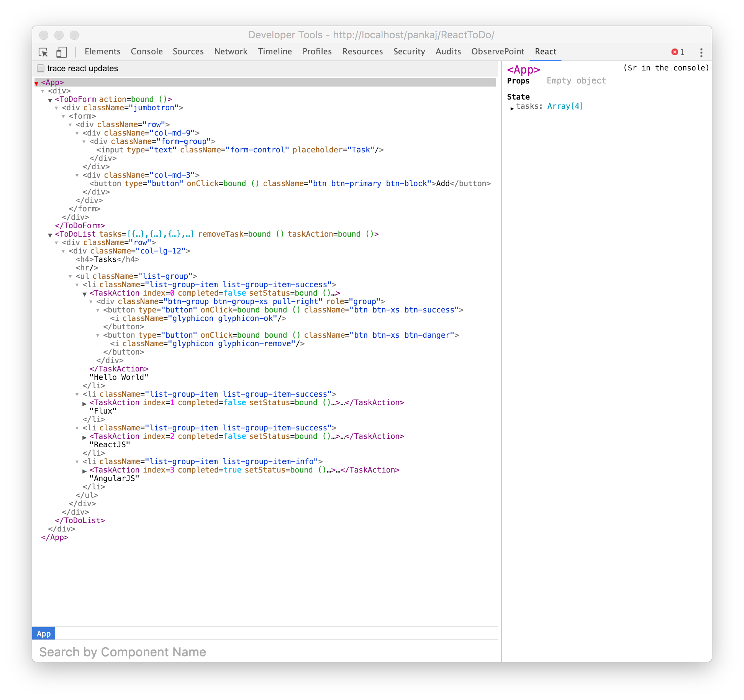
Task: Open the Security tab
Action: coord(409,52)
